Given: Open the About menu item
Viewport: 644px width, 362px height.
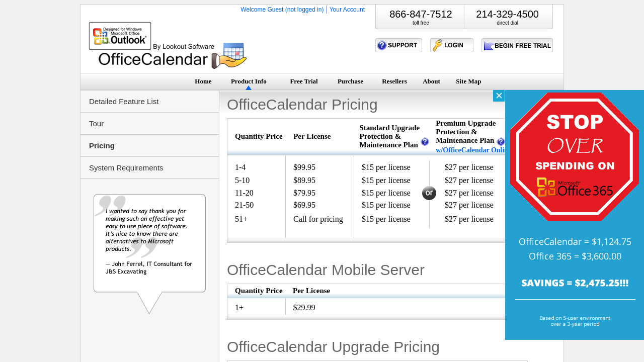Looking at the screenshot, I should coord(431,81).
